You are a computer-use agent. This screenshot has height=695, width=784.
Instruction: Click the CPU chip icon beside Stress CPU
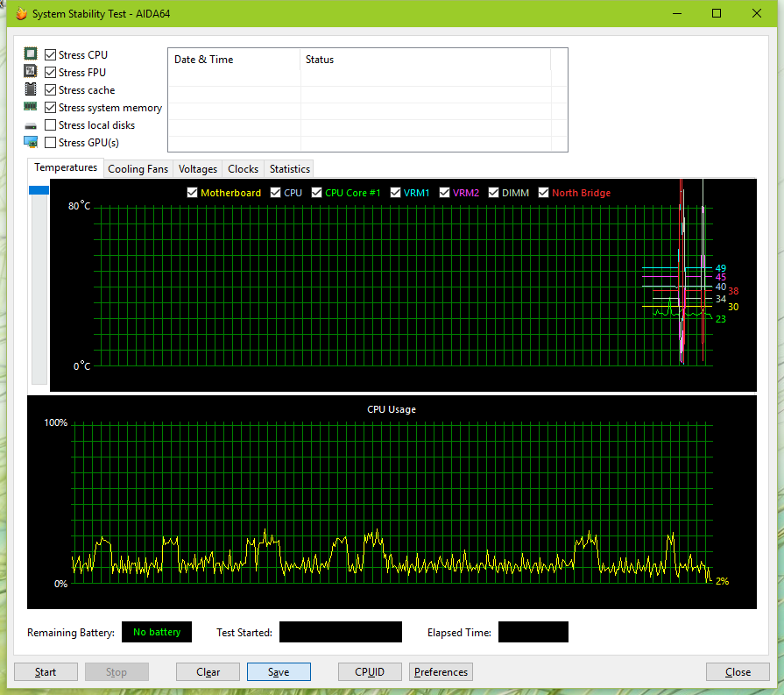tap(31, 53)
